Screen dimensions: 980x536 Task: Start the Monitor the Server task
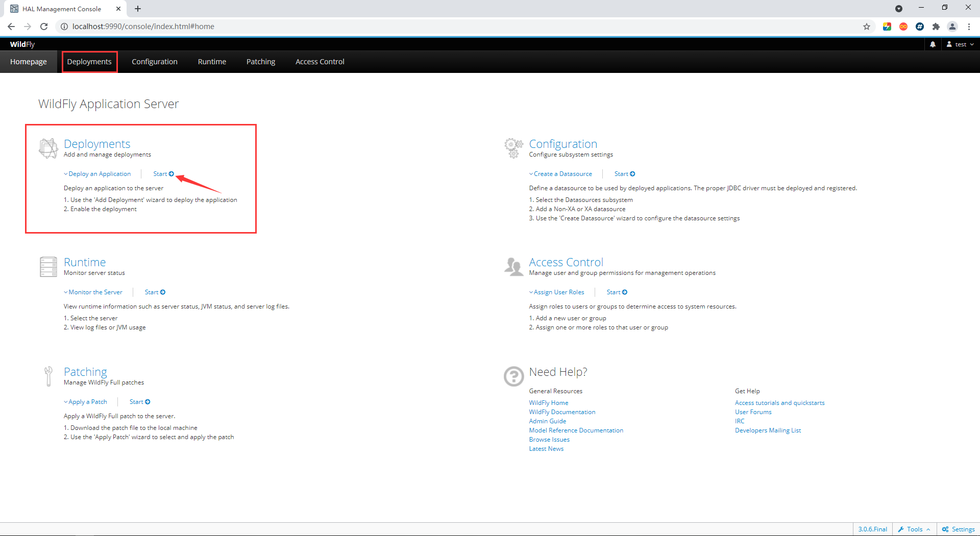155,292
